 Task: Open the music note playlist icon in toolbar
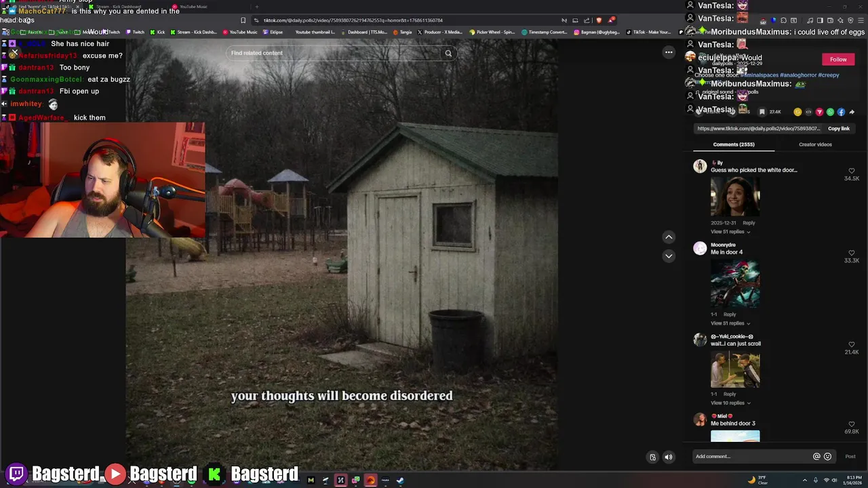point(810,20)
